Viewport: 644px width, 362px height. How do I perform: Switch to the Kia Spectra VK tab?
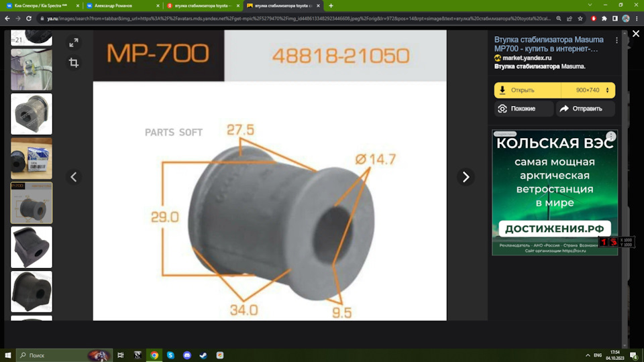(x=40, y=6)
